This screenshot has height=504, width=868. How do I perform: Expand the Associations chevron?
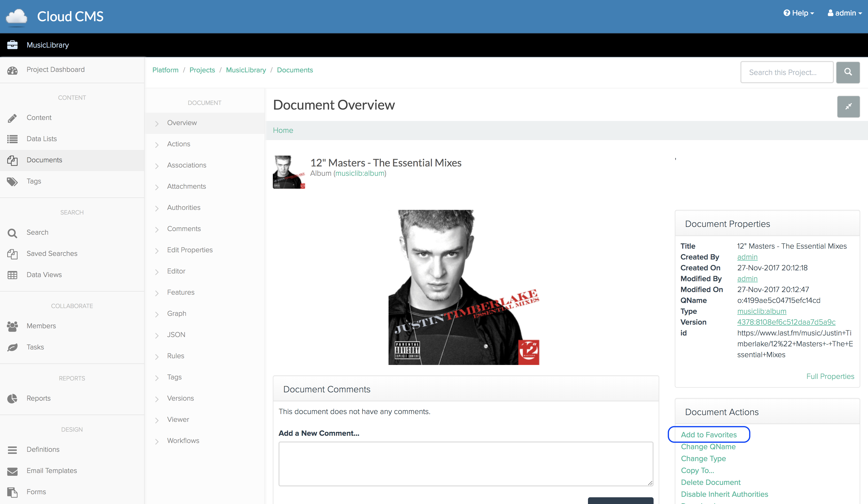click(157, 166)
